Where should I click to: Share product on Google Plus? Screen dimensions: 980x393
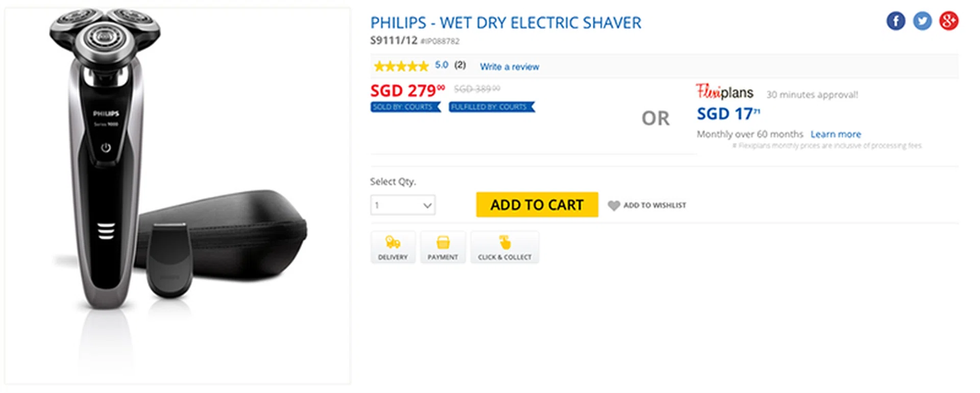[949, 21]
